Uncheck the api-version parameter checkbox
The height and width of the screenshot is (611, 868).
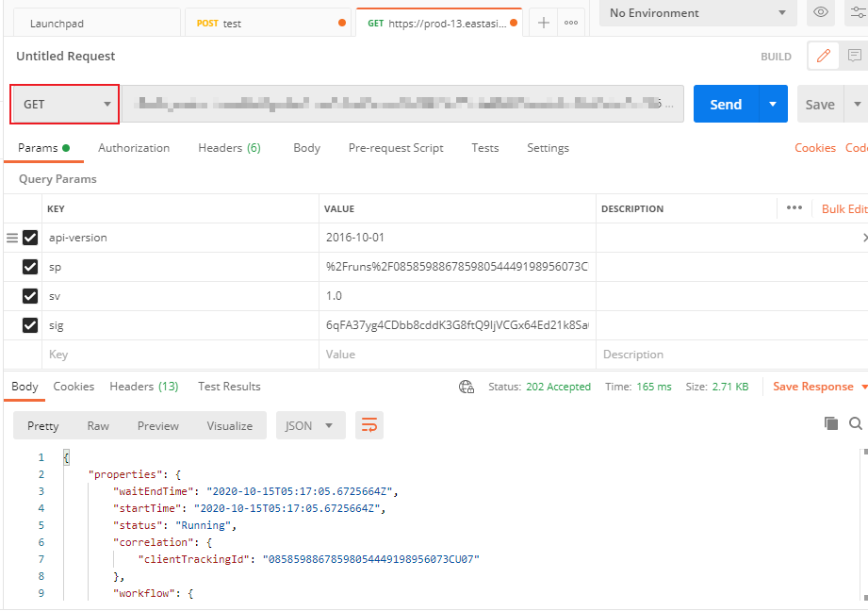tap(30, 238)
